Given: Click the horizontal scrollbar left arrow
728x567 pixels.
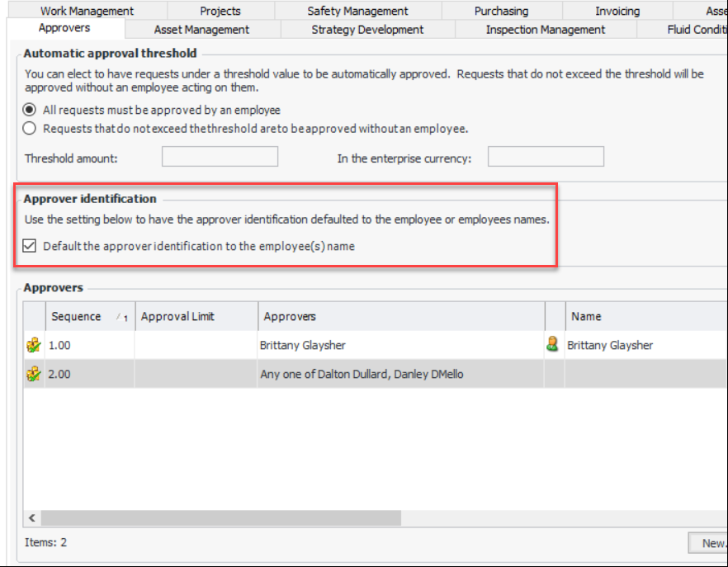Looking at the screenshot, I should [32, 518].
